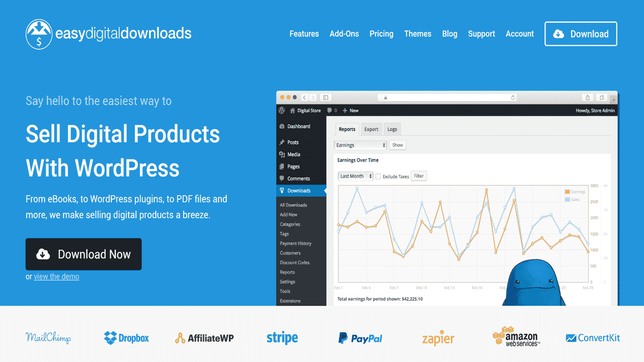Screen dimensions: 644x362
Task: Click the reload icon in address bar
Action: point(513,98)
